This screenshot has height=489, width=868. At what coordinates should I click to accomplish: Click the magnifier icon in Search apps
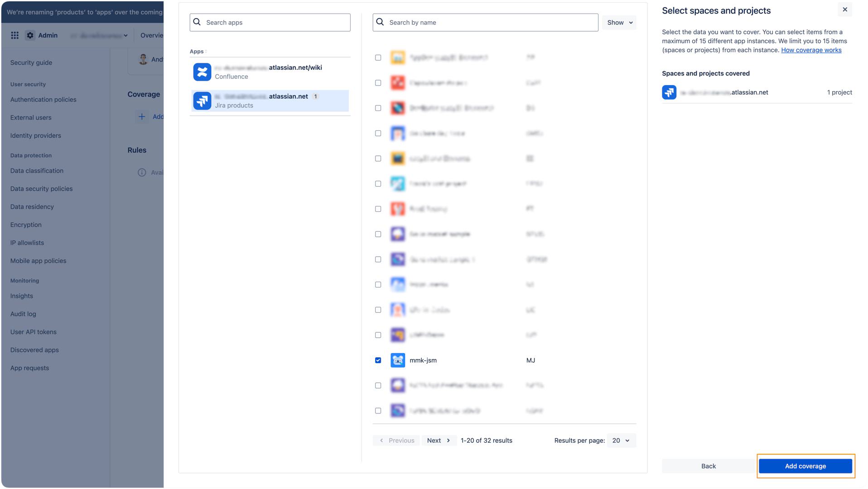click(197, 22)
